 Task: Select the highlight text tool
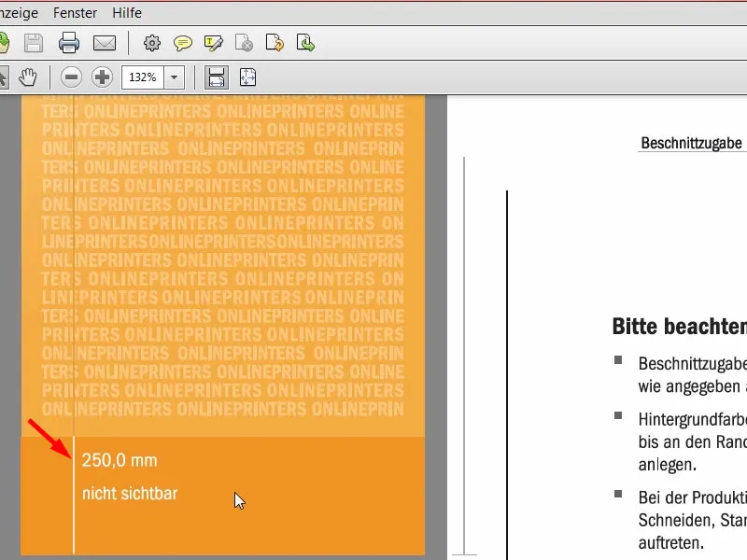pyautogui.click(x=213, y=43)
